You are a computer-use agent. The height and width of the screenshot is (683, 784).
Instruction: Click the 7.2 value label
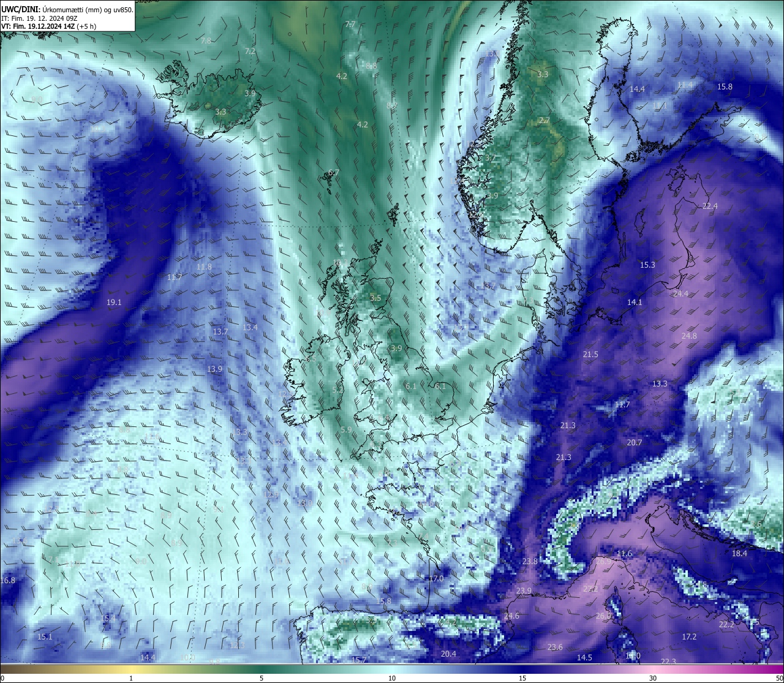click(250, 51)
